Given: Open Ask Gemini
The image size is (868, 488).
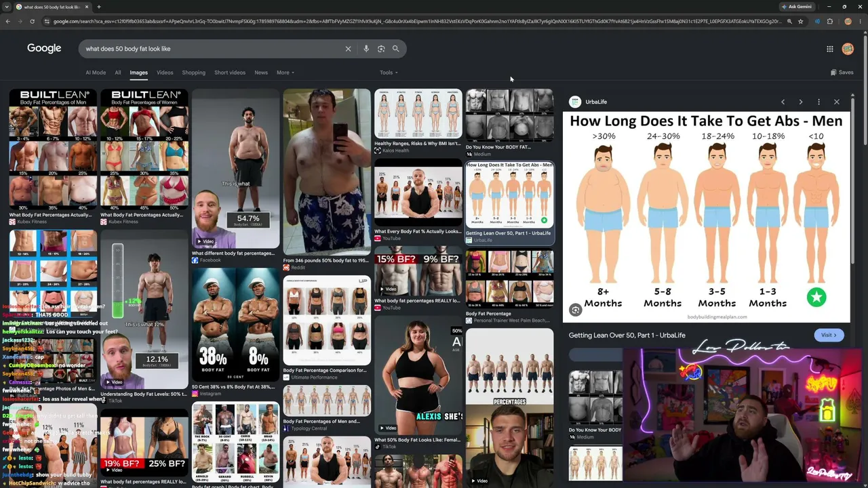Looking at the screenshot, I should pos(796,7).
